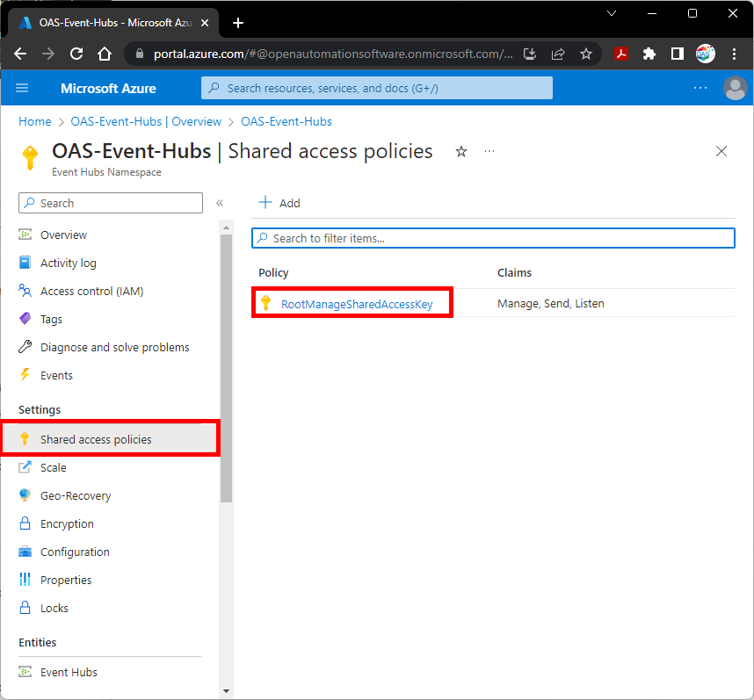Click the Add policy button
This screenshot has height=700, width=754.
pyautogui.click(x=279, y=203)
